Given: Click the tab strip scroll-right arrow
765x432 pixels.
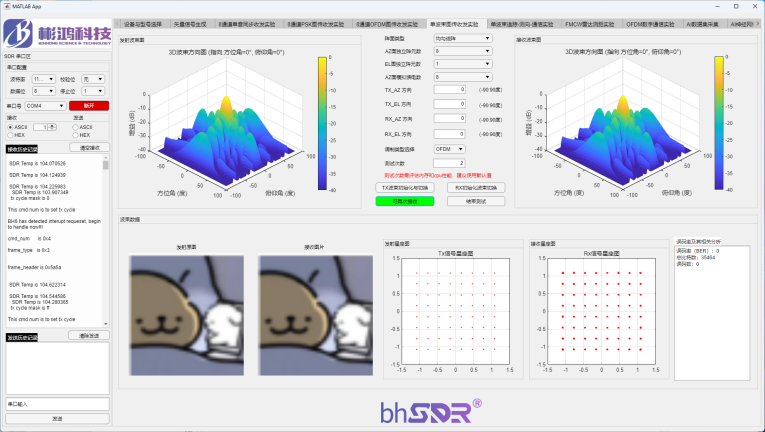Looking at the screenshot, I should click(758, 23).
